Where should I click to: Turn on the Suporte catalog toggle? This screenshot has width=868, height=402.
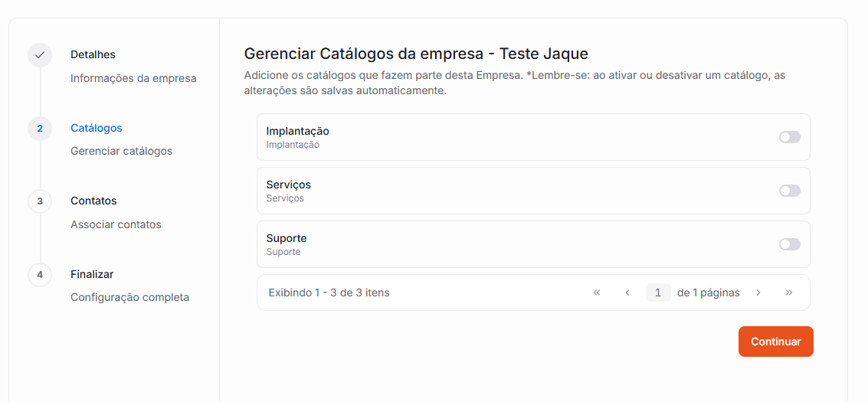789,244
